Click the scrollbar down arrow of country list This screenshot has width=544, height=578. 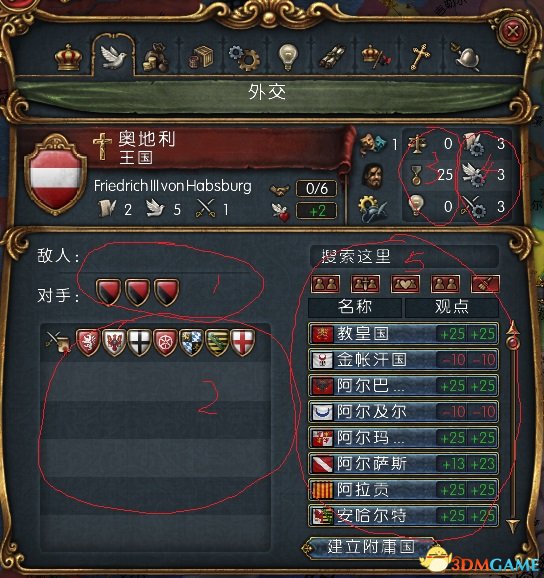point(513,525)
